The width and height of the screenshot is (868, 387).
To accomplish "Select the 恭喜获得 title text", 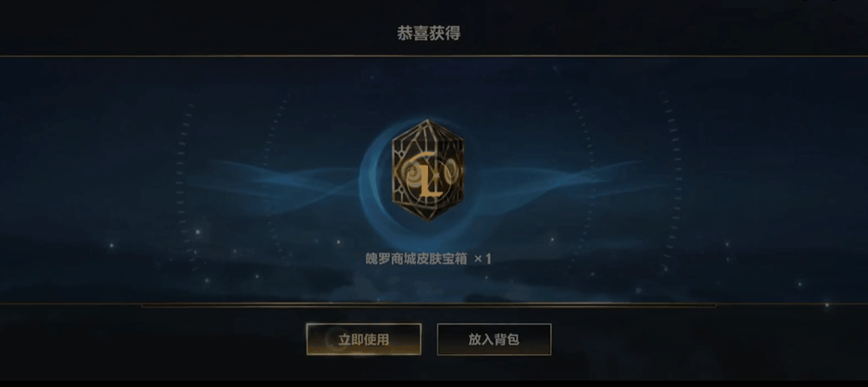I will pyautogui.click(x=429, y=34).
